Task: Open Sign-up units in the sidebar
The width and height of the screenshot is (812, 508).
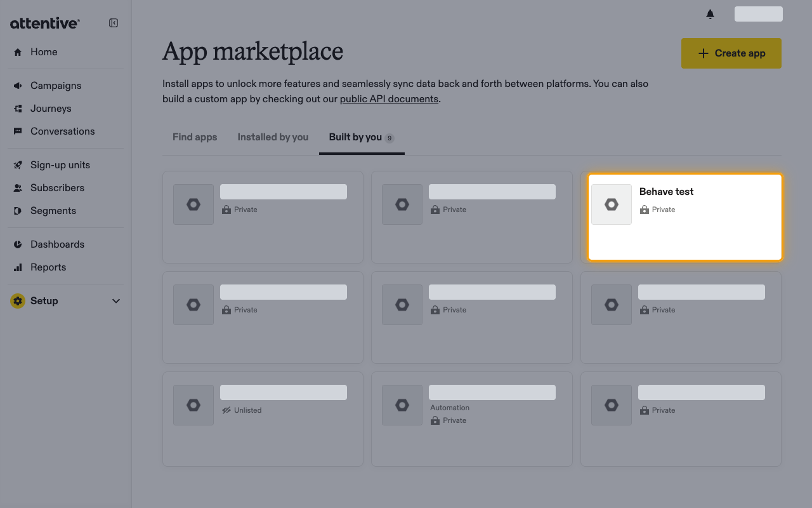Action: coord(60,165)
